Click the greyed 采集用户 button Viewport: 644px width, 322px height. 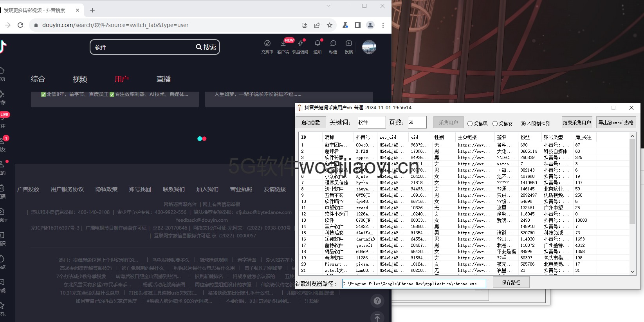[x=448, y=123]
